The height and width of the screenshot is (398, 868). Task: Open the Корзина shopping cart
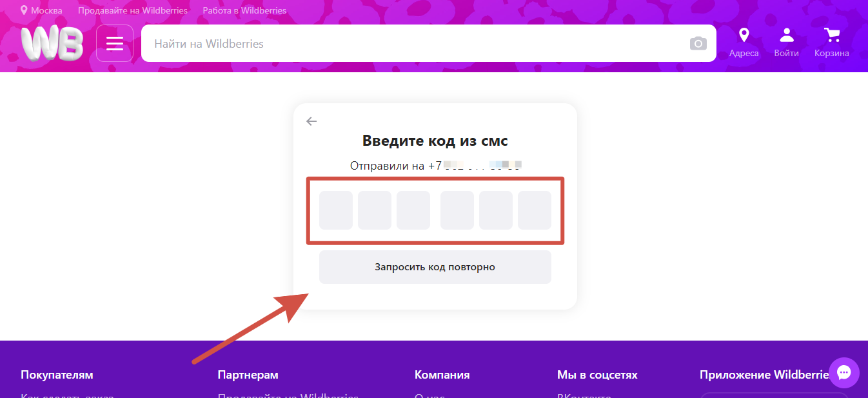(x=831, y=43)
